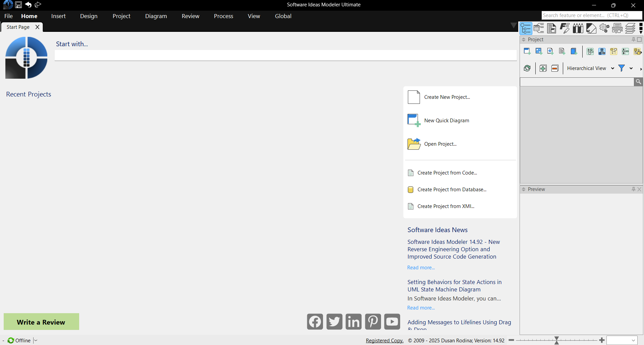Viewport: 644px width, 345px height.
Task: Open the Styles crayons sidebar icon
Action: 578,28
